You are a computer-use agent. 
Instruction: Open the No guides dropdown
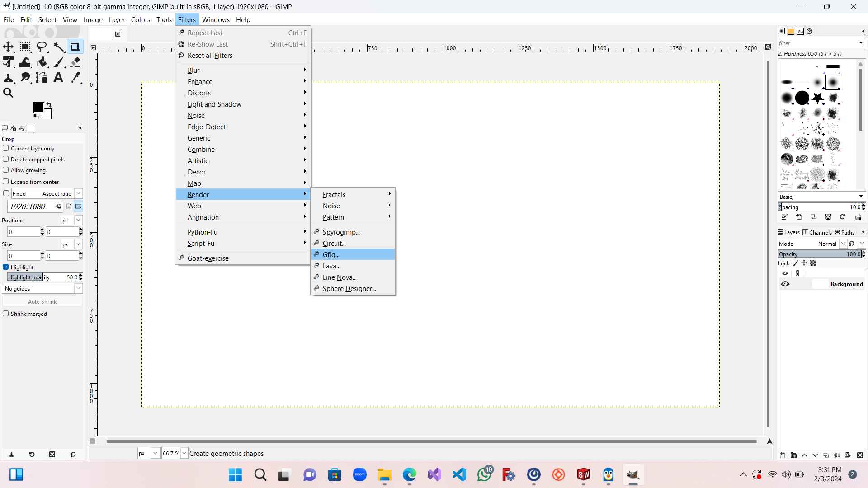pos(42,288)
